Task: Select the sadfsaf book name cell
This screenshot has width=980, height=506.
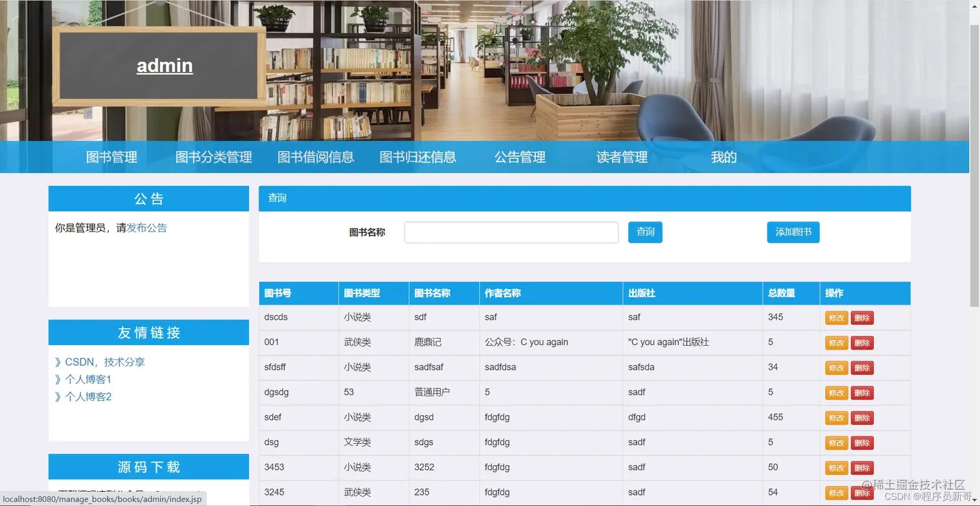Action: click(x=445, y=367)
